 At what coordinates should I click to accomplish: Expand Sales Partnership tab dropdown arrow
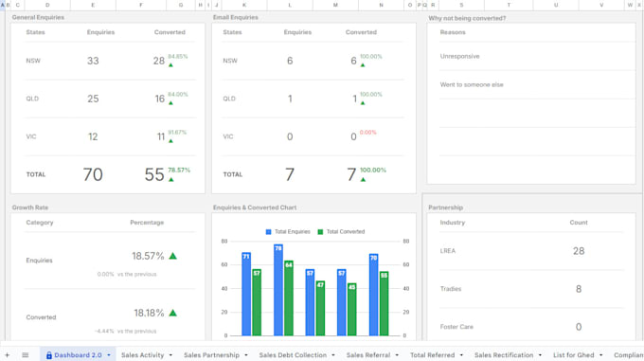click(x=246, y=355)
